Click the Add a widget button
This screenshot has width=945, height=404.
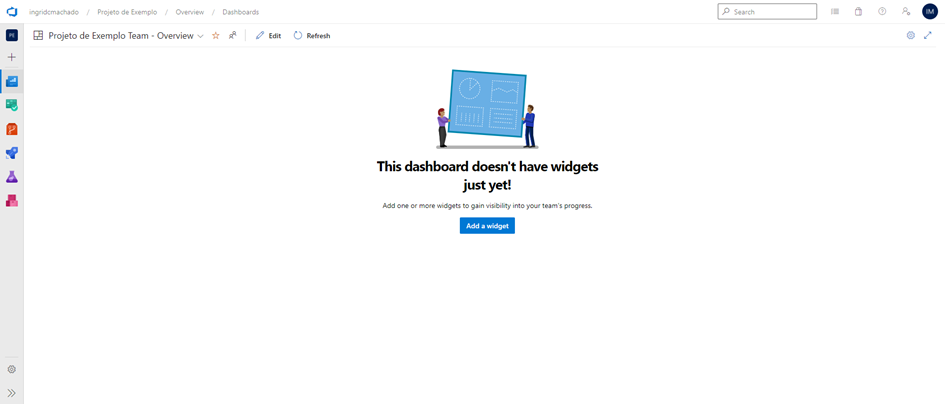point(487,226)
